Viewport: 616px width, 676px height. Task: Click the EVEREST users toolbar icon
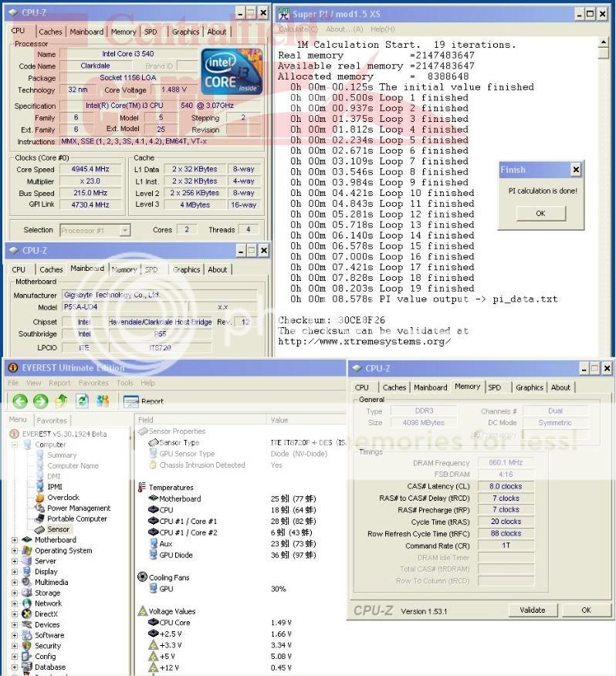click(x=103, y=401)
